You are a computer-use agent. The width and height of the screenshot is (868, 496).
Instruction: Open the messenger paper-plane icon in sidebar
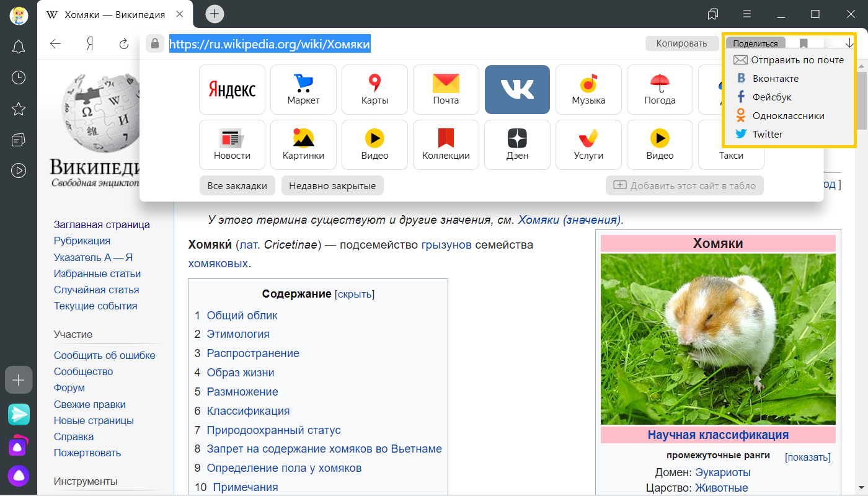pyautogui.click(x=19, y=414)
